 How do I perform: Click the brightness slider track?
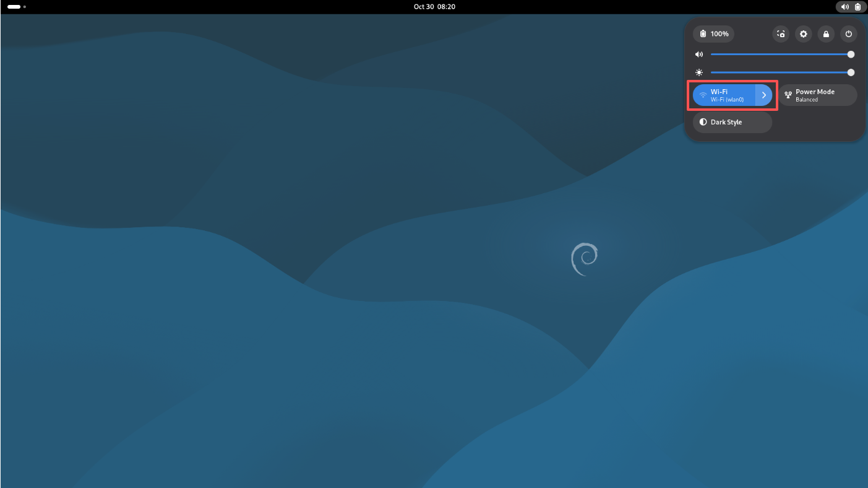pos(780,72)
